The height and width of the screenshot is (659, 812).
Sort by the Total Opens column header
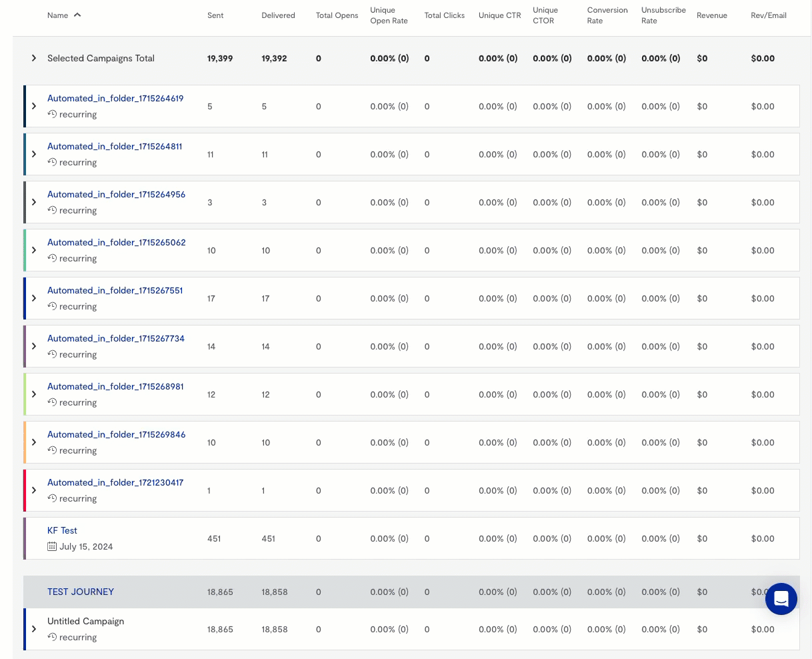tap(337, 15)
